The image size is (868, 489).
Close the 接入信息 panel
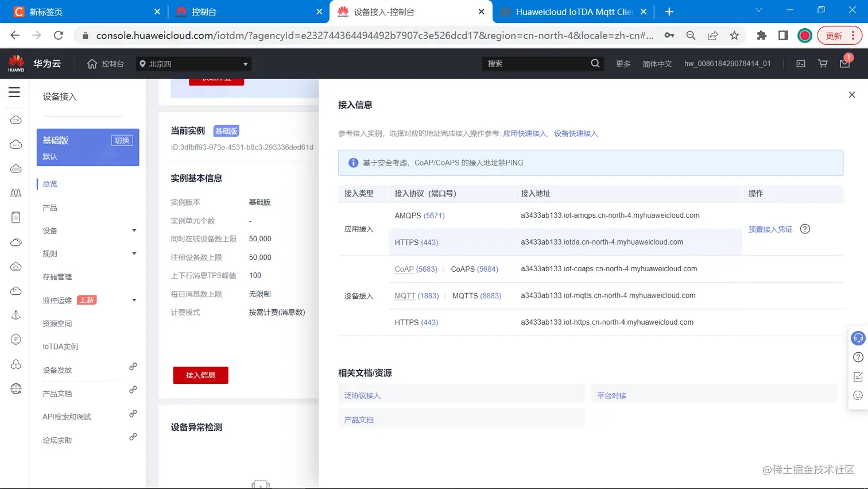point(852,95)
